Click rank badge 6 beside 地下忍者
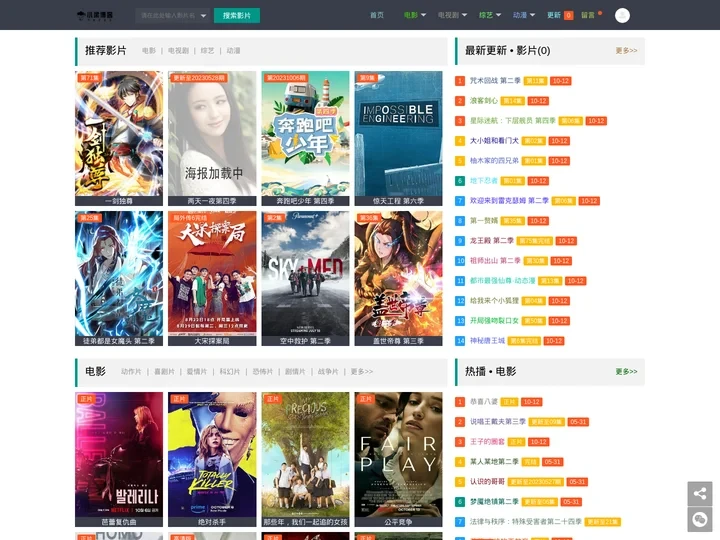Viewport: 720px width, 540px height. (460, 181)
